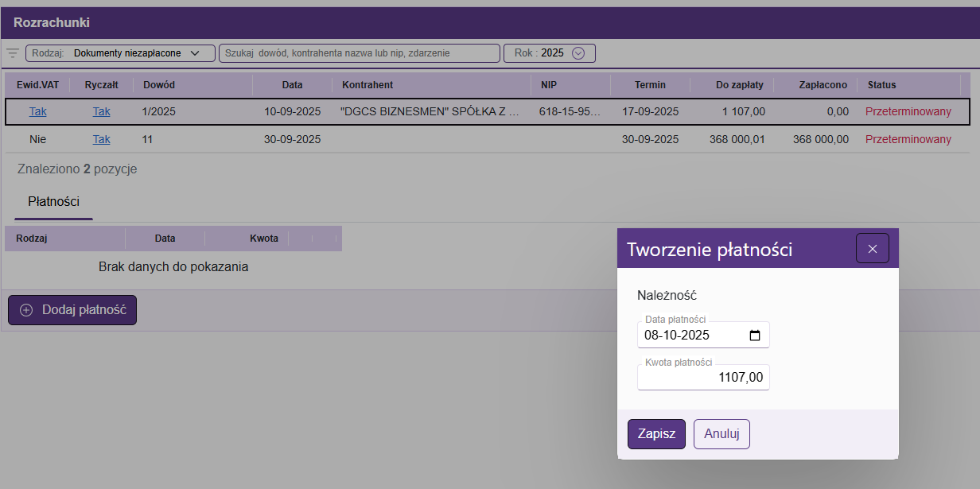Click the search documents input field
Image resolution: width=980 pixels, height=489 pixels.
coord(359,53)
